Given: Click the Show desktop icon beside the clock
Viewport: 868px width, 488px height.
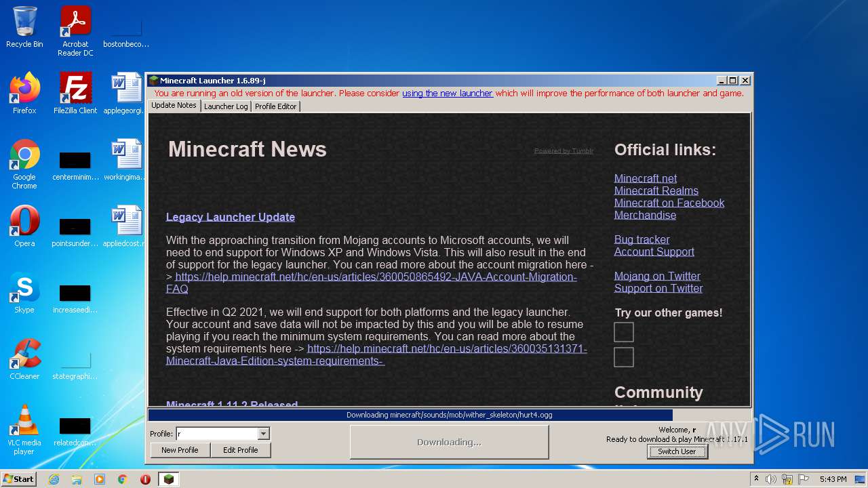Looking at the screenshot, I should [860, 479].
